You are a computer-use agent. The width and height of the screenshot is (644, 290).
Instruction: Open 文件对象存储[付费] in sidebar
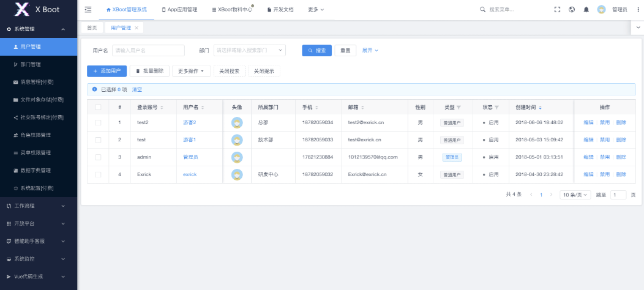point(39,100)
